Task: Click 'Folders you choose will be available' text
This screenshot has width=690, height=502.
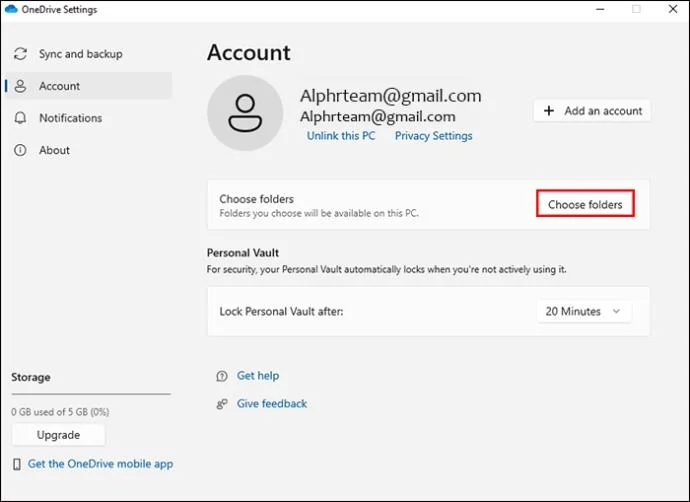Action: coord(319,213)
